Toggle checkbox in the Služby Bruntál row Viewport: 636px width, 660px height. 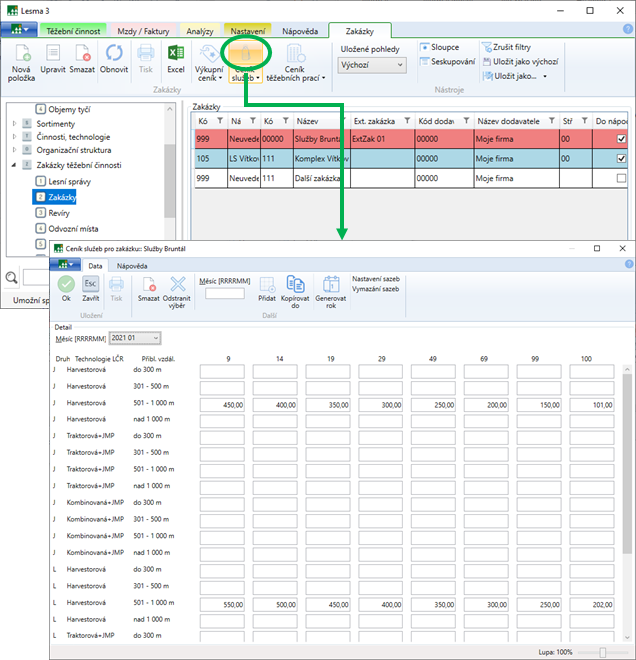[x=621, y=140]
